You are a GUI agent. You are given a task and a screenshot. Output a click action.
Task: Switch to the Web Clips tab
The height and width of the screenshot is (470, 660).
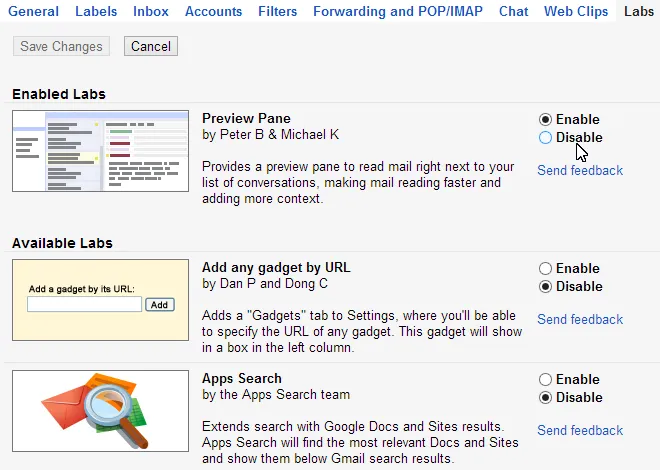click(577, 11)
